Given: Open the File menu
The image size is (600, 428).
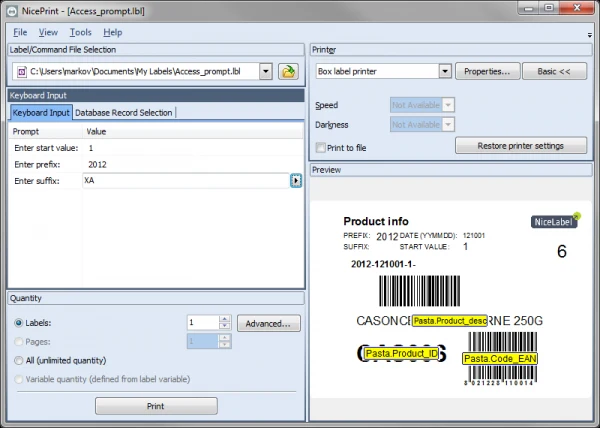Looking at the screenshot, I should pyautogui.click(x=20, y=33).
